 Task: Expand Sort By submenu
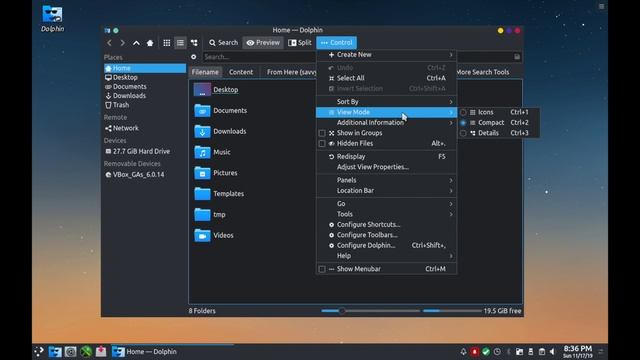coord(386,102)
